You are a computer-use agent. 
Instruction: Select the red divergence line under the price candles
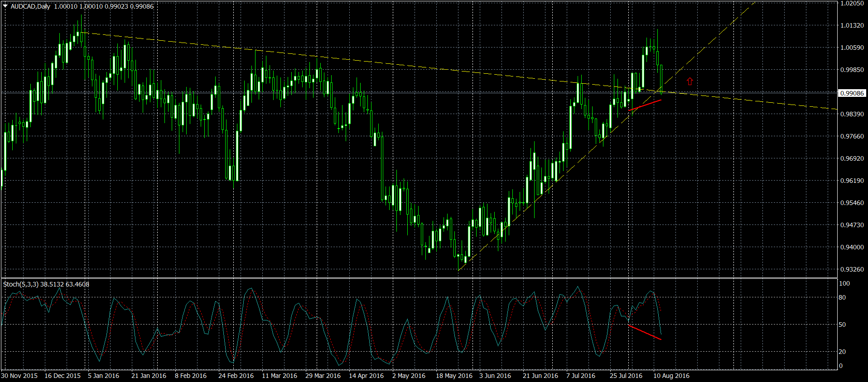pyautogui.click(x=645, y=105)
